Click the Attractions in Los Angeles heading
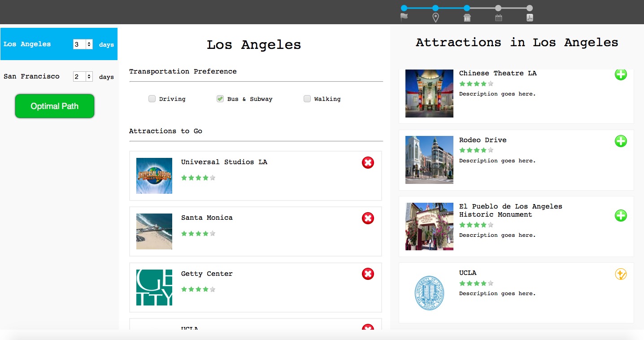 tap(517, 43)
